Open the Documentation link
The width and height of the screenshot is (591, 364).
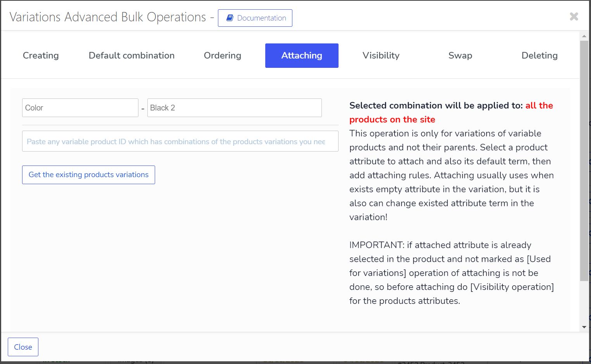tap(255, 18)
